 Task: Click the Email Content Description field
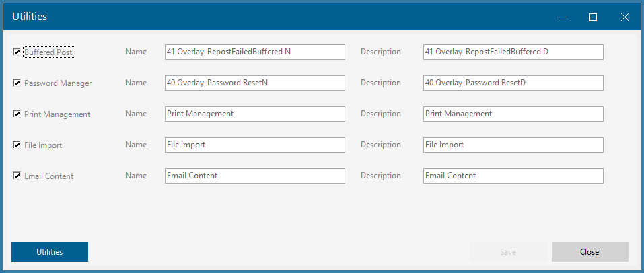(x=513, y=175)
